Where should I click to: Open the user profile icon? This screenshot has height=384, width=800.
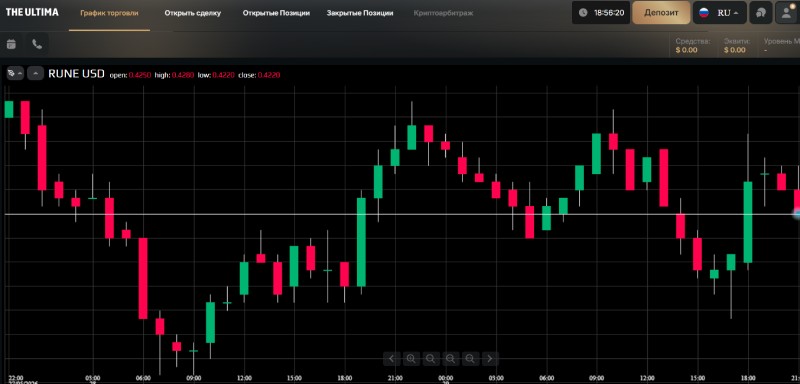[787, 13]
